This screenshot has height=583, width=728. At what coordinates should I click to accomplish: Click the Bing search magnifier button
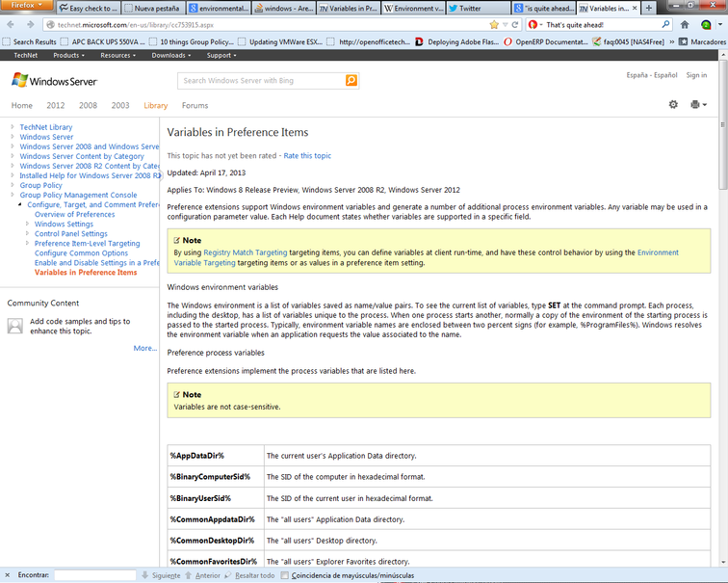tap(351, 81)
